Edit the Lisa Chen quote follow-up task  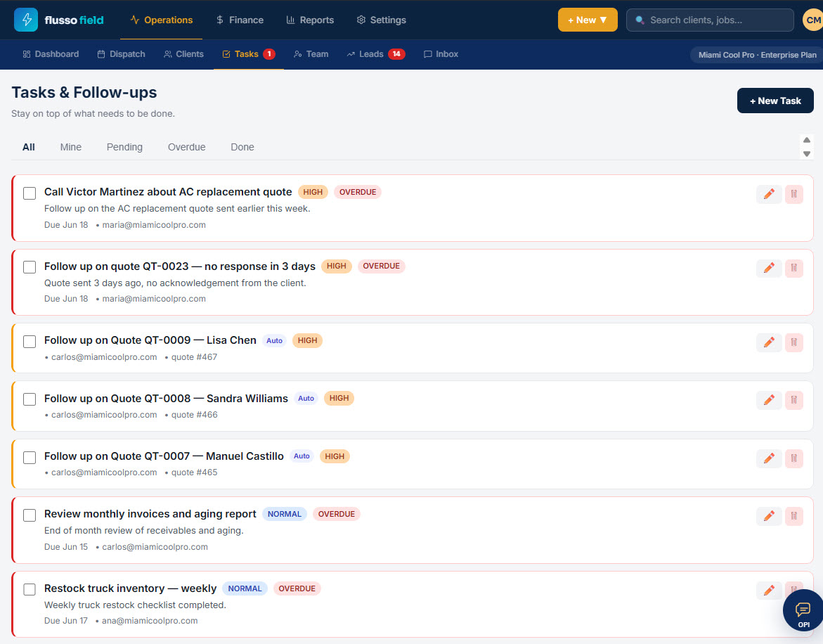click(769, 342)
